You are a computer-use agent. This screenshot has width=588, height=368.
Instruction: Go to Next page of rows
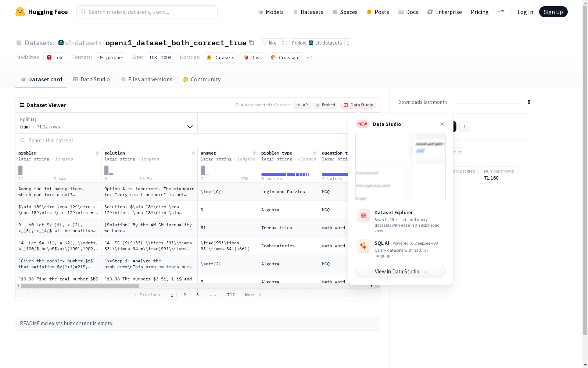point(253,295)
